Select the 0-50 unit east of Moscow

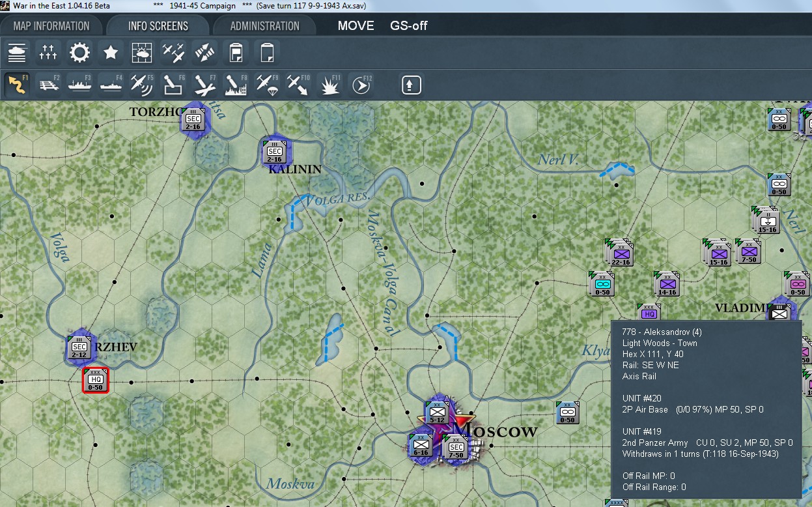click(568, 413)
